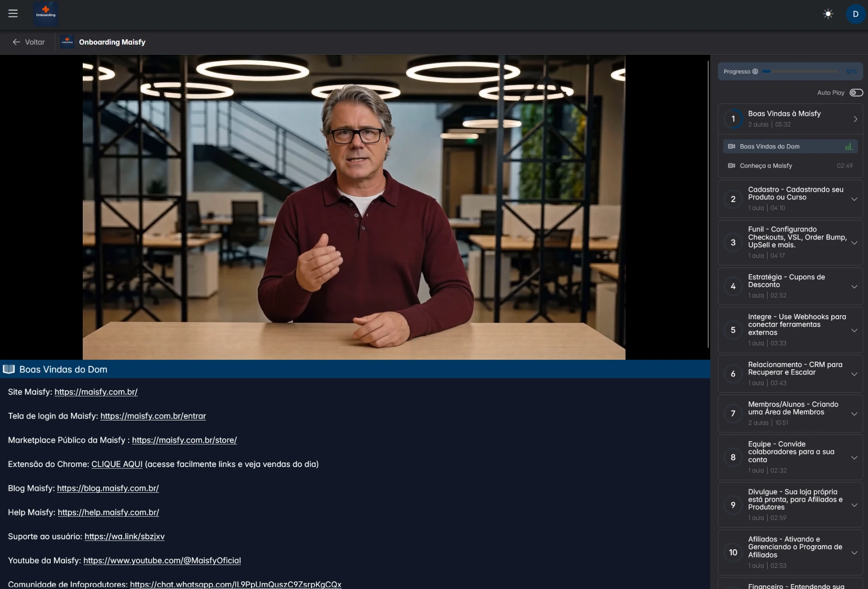
Task: Open the Maisfy YouTube channel link
Action: pyautogui.click(x=162, y=561)
